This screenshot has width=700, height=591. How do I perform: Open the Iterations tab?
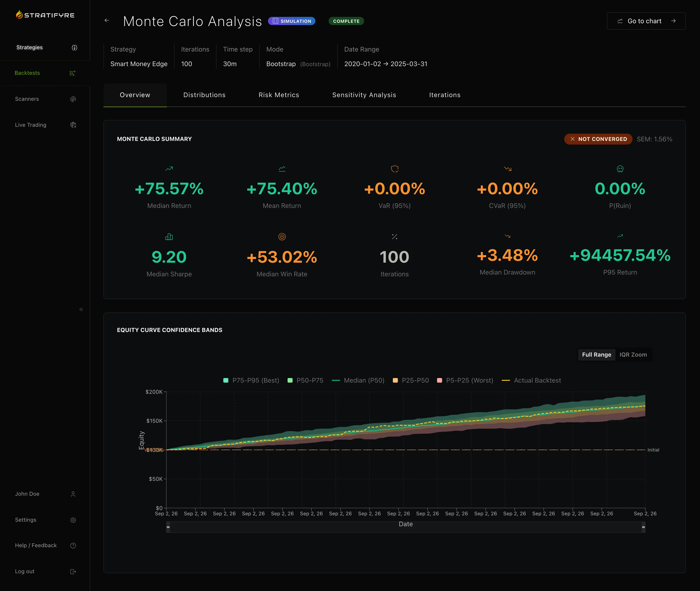coord(445,95)
